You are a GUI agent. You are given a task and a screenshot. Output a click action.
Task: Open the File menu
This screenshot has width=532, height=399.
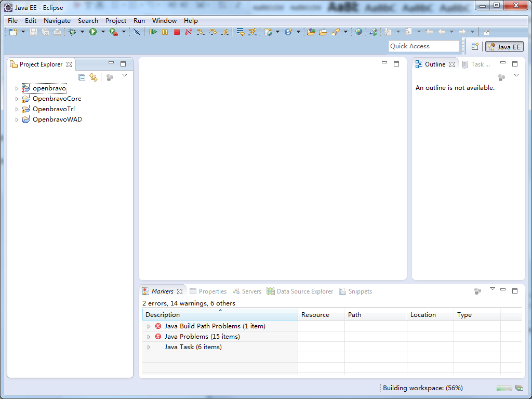click(12, 21)
